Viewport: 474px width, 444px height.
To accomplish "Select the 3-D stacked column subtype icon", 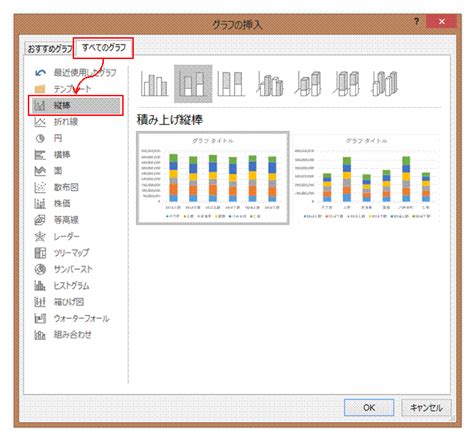I will pyautogui.click(x=308, y=84).
